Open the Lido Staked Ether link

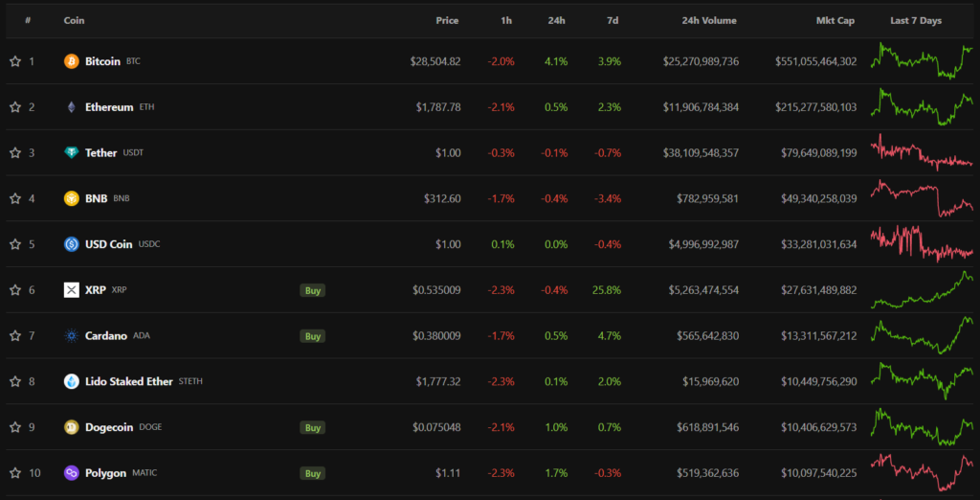point(128,381)
